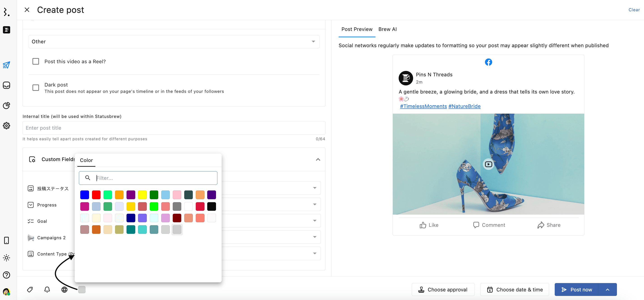Click the Choose date & time button
644x300 pixels.
(515, 289)
